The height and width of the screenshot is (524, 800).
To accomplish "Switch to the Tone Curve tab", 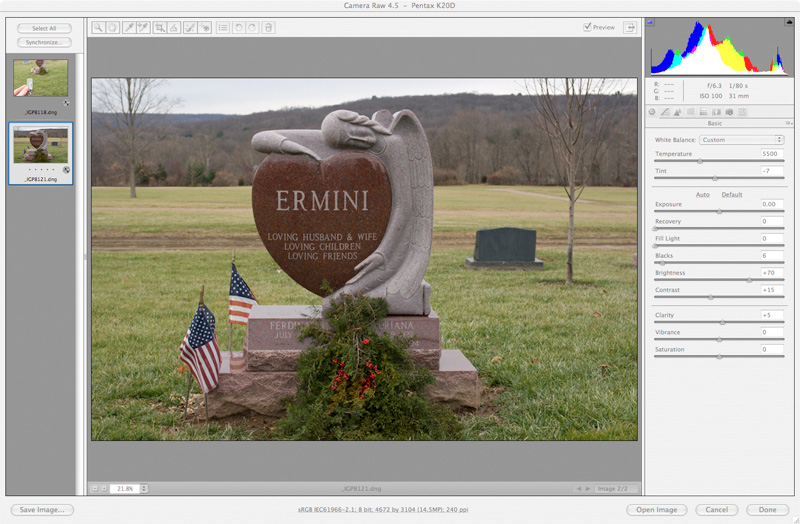I will 664,112.
